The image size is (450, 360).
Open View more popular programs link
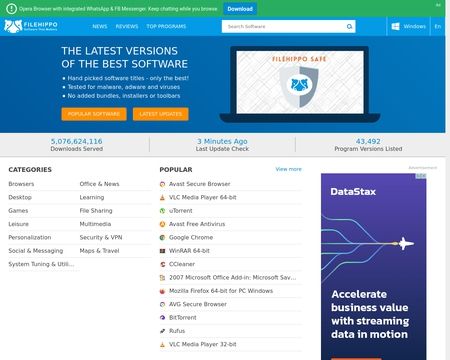coord(288,169)
